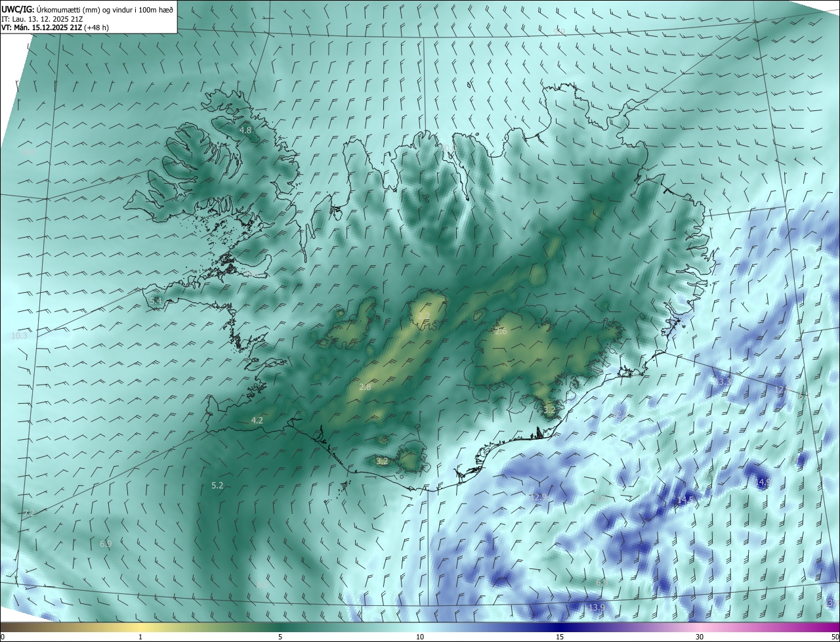Click the 5.2 value over the sea
840x642 pixels.
coord(217,485)
